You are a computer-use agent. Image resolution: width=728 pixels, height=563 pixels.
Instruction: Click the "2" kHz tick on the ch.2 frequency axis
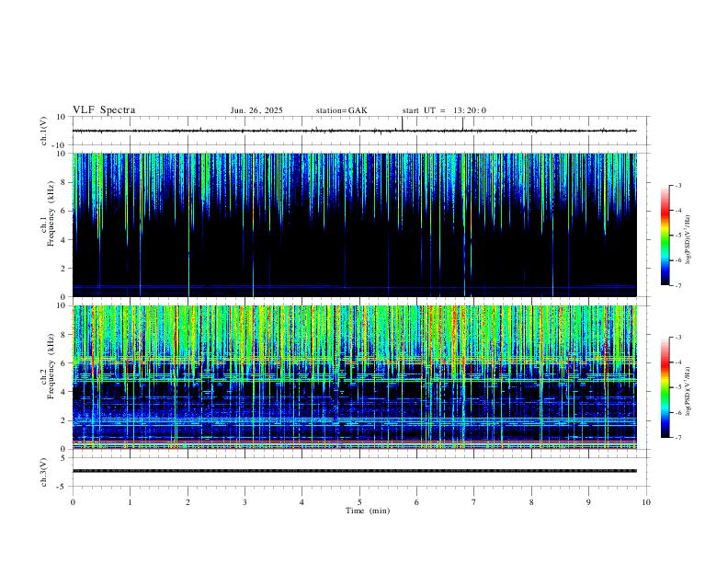(x=64, y=420)
